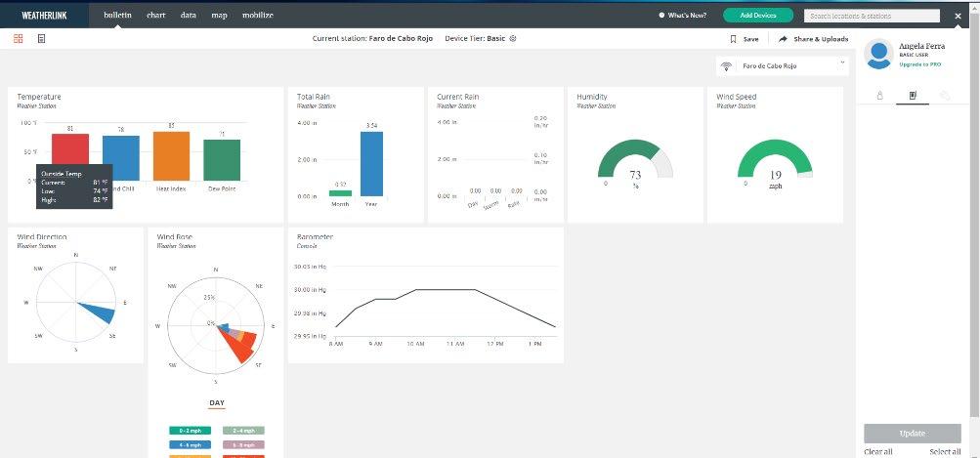Image resolution: width=980 pixels, height=458 pixels.
Task: Open the What's New notifications
Action: [683, 16]
